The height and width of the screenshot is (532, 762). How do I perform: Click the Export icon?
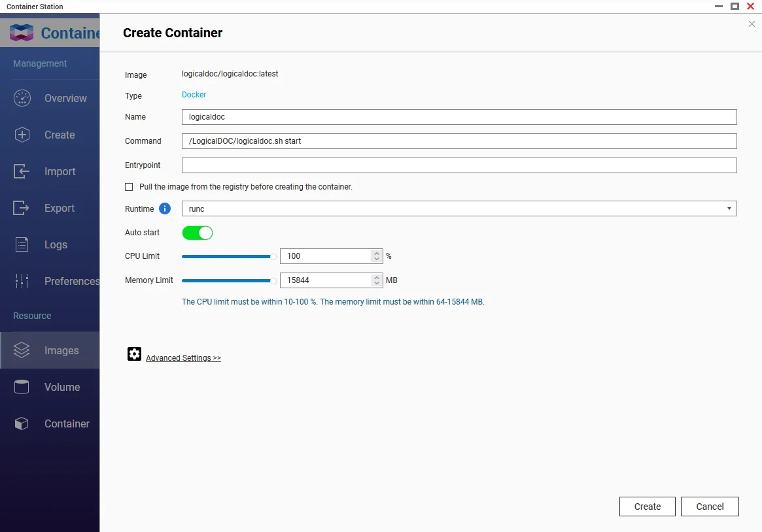coord(22,208)
